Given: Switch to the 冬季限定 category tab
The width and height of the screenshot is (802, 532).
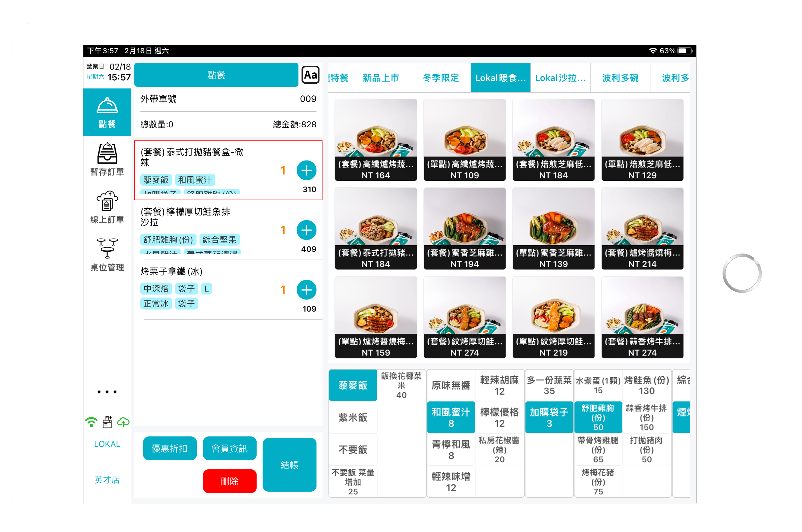Looking at the screenshot, I should coord(441,78).
